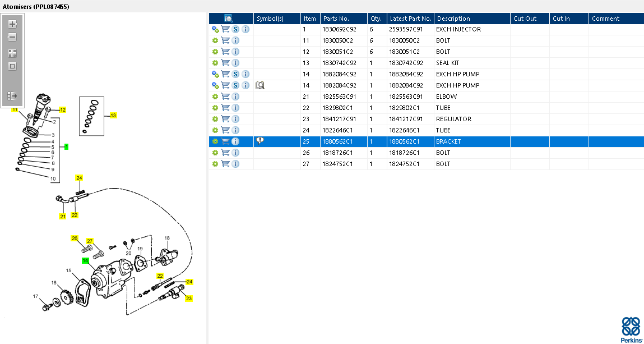The image size is (644, 344).
Task: Zoom out of the parts diagram
Action: [x=12, y=37]
